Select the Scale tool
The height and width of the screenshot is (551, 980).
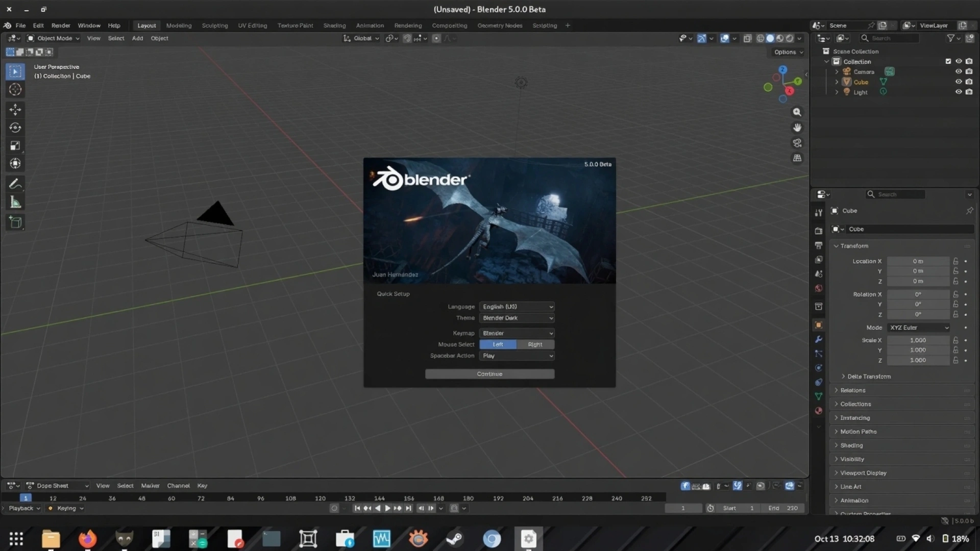click(15, 145)
